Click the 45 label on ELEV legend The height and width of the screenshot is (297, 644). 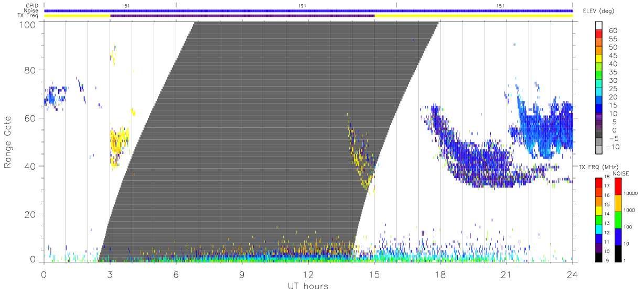[612, 56]
